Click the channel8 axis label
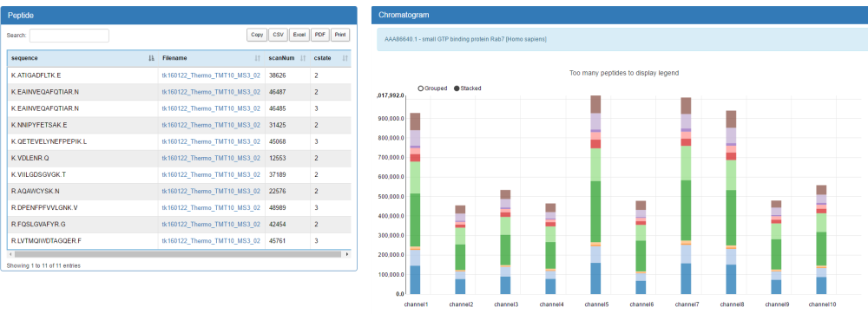 [731, 304]
